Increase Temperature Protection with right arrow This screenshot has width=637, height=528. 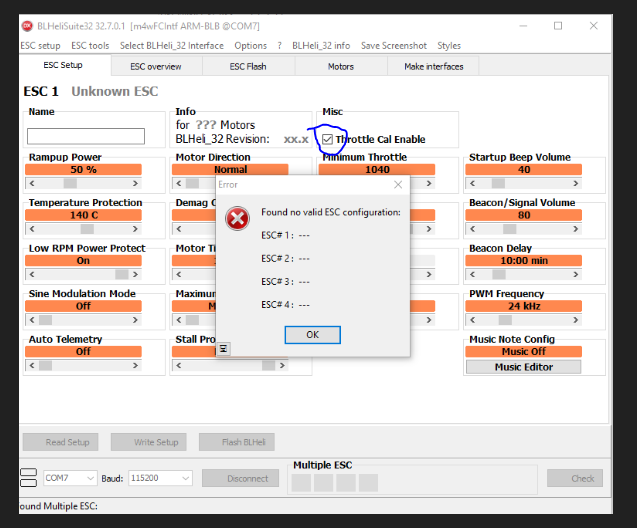[x=135, y=229]
